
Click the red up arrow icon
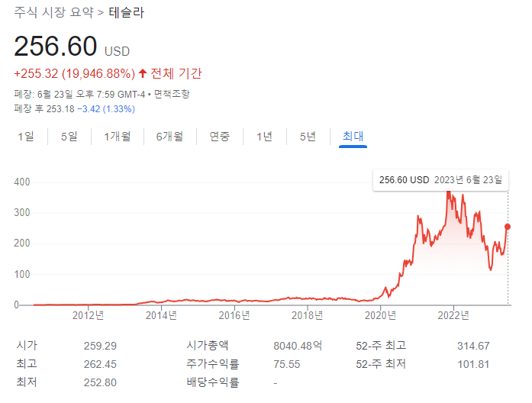(x=143, y=73)
